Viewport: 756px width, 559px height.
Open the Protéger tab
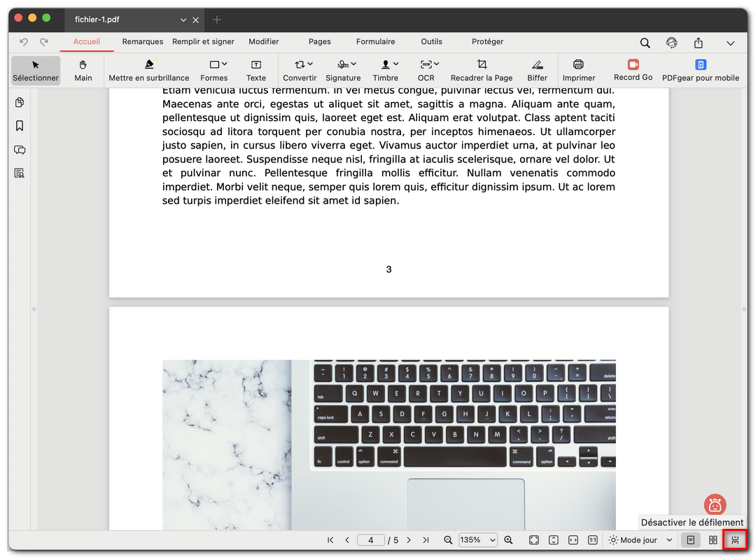487,42
